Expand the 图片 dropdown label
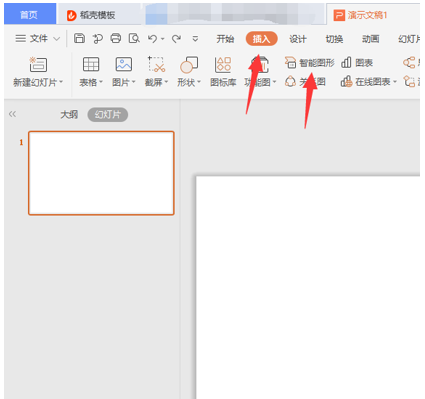Screen dimensions: 425x399 tap(124, 82)
